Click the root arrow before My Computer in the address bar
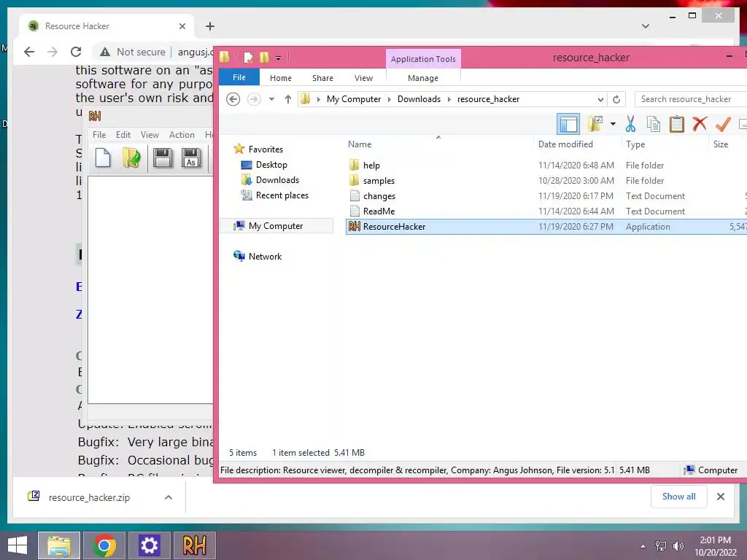Viewport: 747px width, 560px height. point(318,99)
